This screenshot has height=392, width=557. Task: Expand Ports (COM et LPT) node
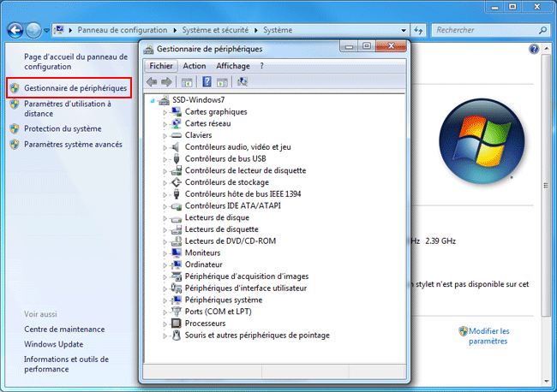click(165, 312)
